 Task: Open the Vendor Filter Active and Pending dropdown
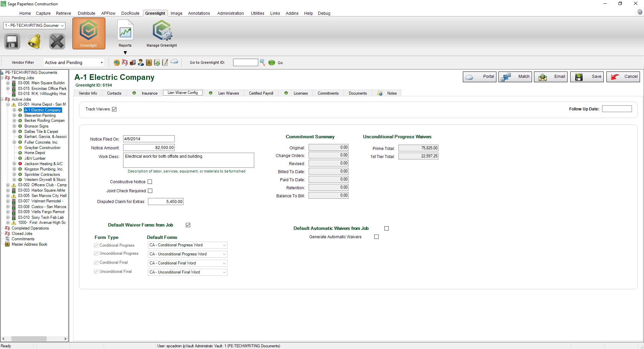74,63
